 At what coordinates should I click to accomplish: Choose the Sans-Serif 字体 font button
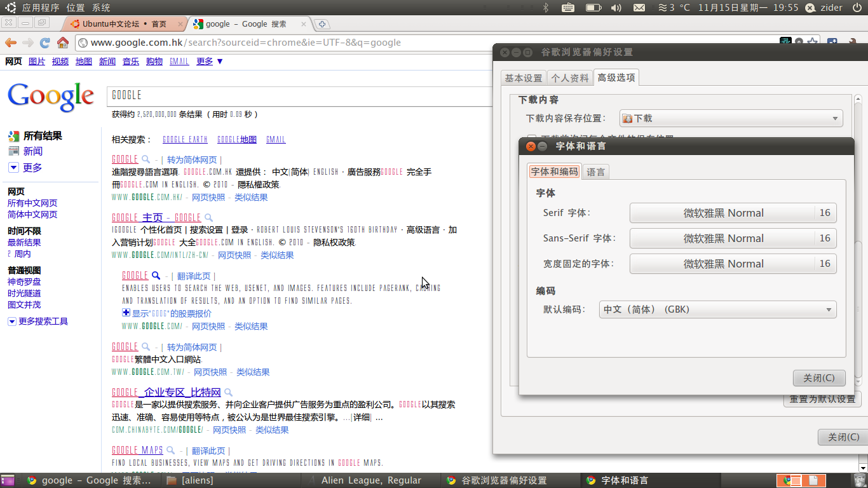pyautogui.click(x=733, y=238)
